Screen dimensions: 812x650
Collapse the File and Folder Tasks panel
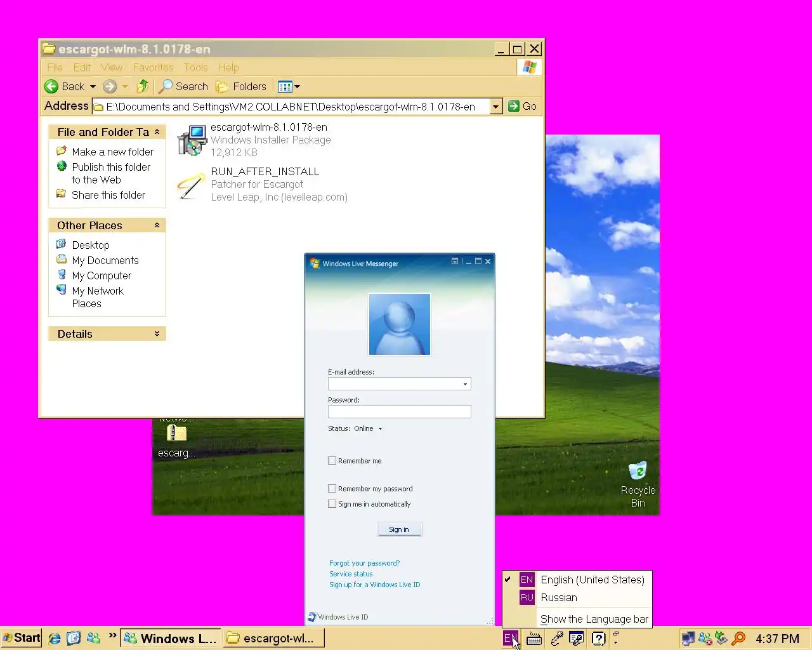click(157, 132)
